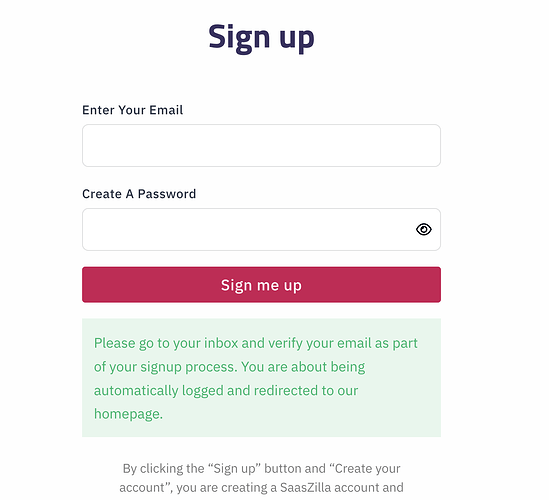The height and width of the screenshot is (500, 549).
Task: Click the Enter Your Email input field
Action: pos(261,145)
